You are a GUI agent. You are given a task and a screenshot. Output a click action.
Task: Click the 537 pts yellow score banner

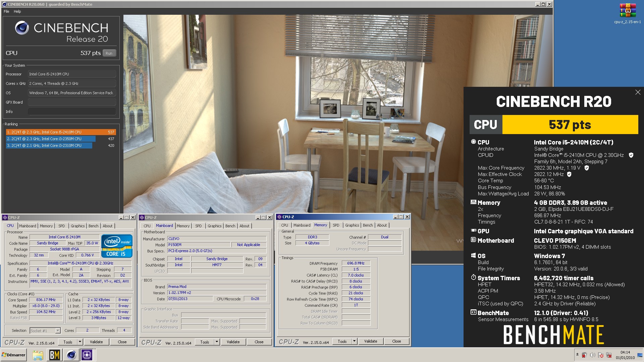click(570, 125)
